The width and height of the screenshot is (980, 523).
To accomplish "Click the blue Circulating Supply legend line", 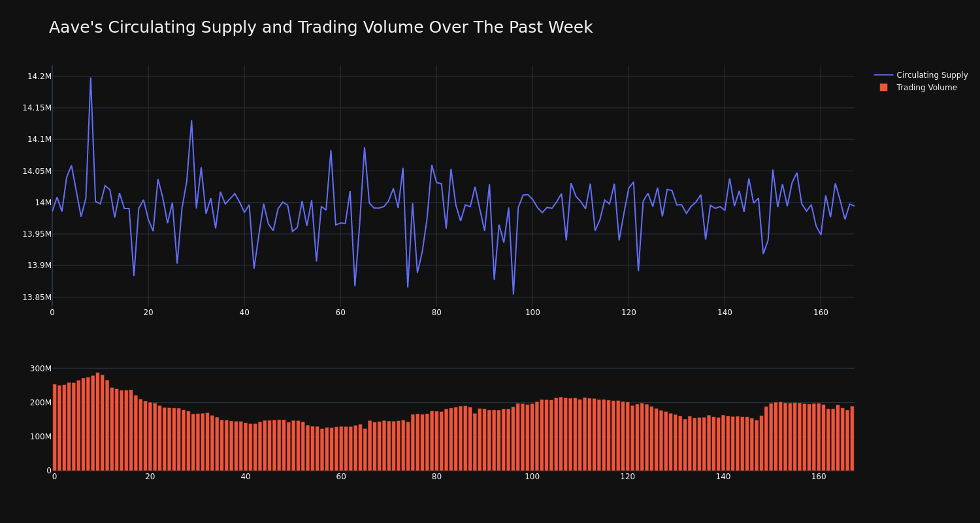I will pyautogui.click(x=883, y=75).
